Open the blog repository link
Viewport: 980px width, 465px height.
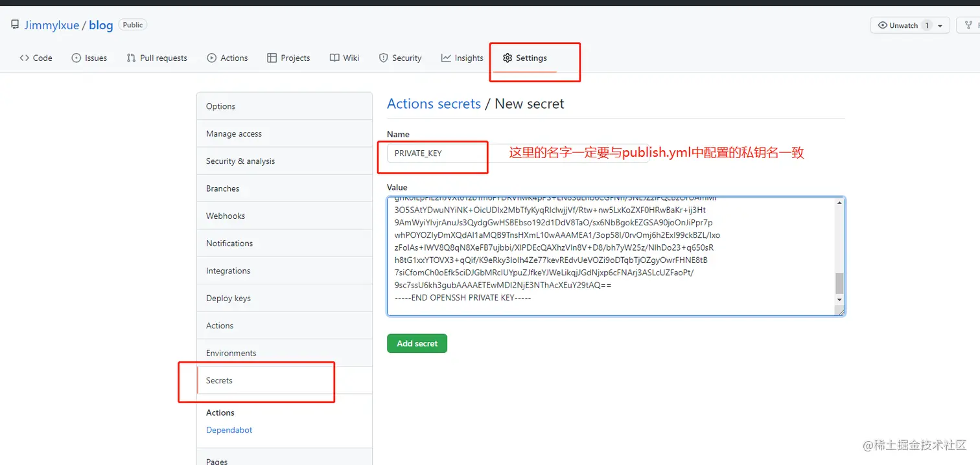(101, 25)
